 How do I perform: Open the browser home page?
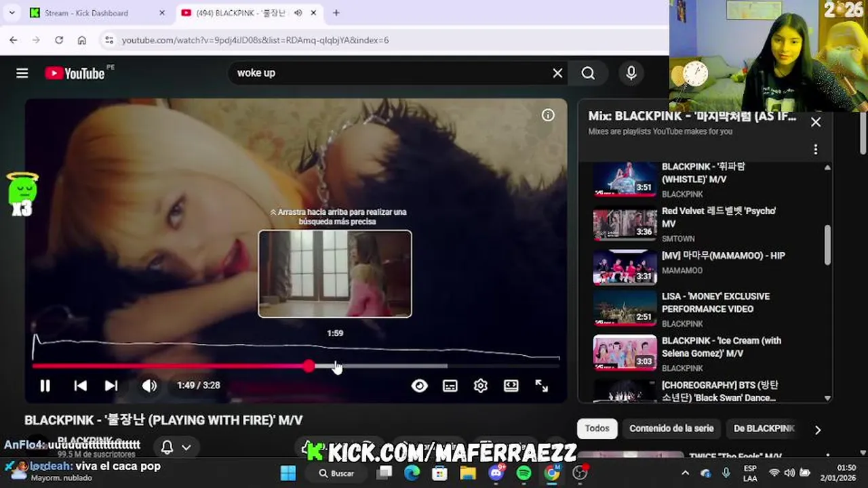click(x=82, y=40)
